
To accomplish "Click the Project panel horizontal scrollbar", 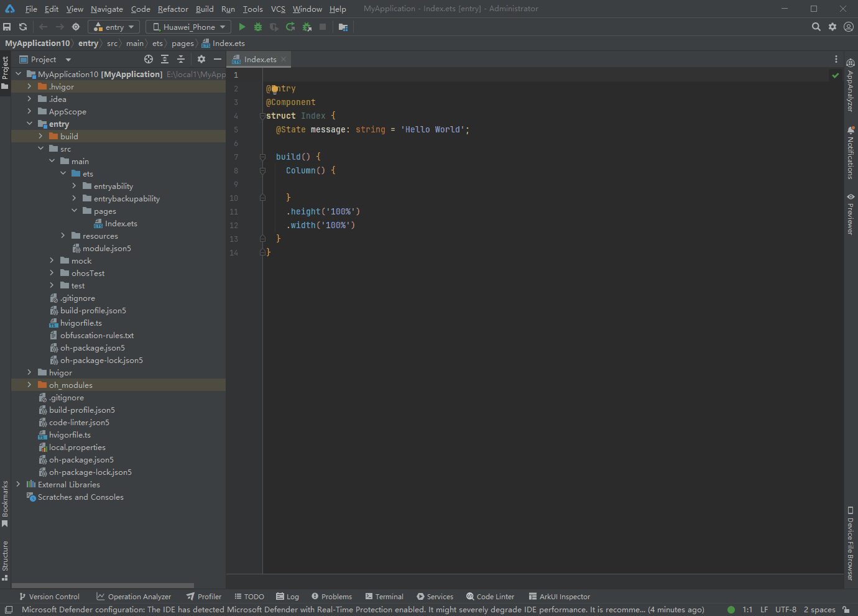I will (103, 586).
